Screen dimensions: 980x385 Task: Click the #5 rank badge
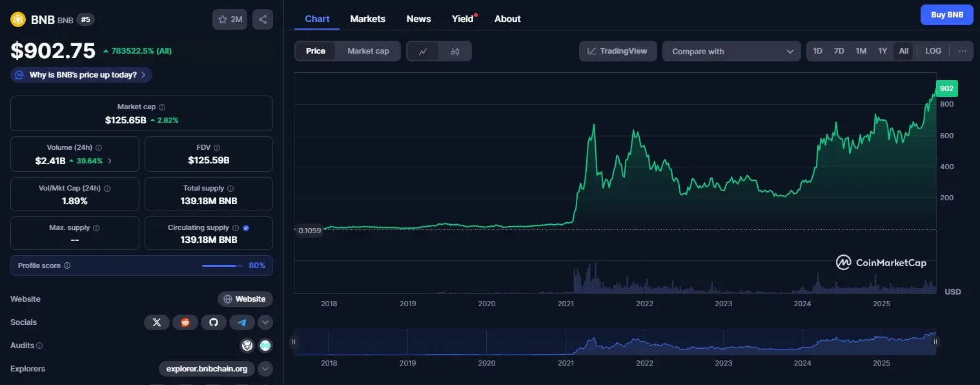point(85,19)
